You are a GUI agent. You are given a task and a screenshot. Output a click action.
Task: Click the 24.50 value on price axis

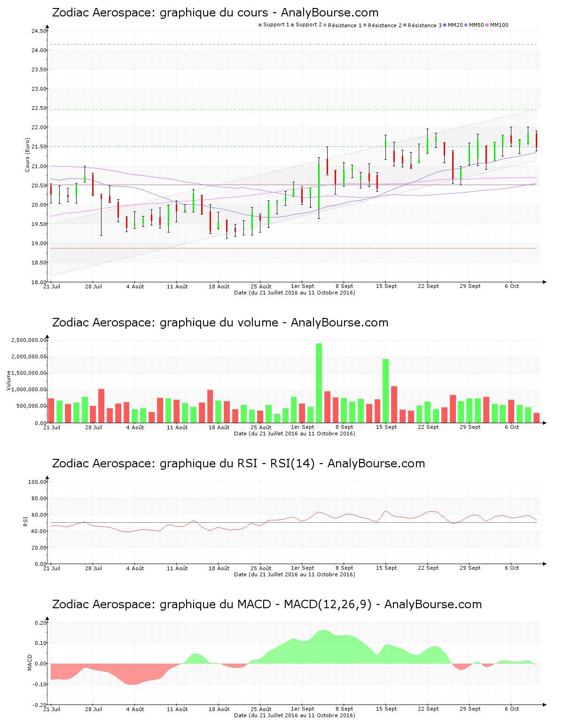pyautogui.click(x=39, y=31)
